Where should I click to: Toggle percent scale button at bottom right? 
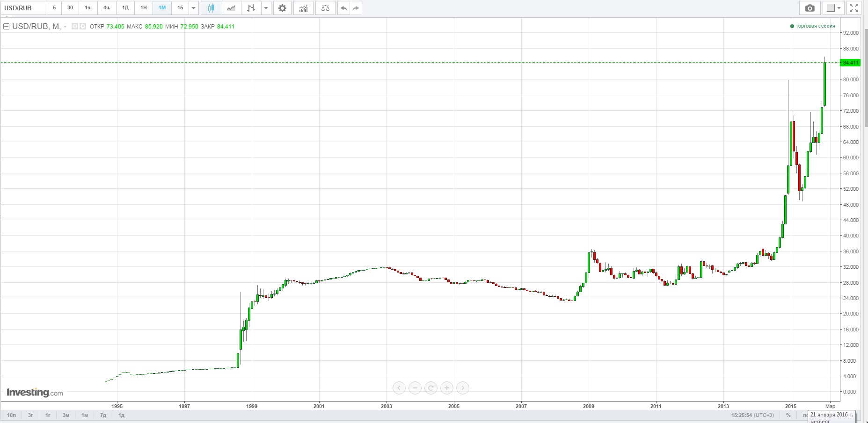coord(788,415)
